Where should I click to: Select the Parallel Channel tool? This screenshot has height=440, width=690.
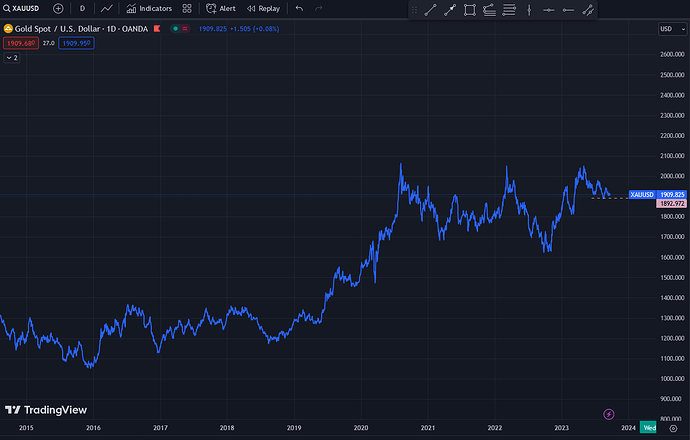[588, 10]
